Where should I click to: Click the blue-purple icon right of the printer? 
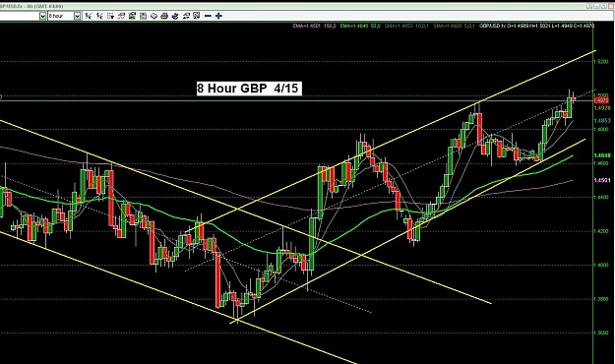click(x=175, y=16)
